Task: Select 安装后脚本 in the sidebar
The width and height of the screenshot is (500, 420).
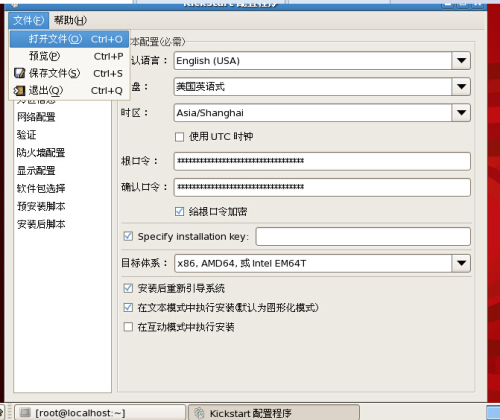Action: point(41,224)
